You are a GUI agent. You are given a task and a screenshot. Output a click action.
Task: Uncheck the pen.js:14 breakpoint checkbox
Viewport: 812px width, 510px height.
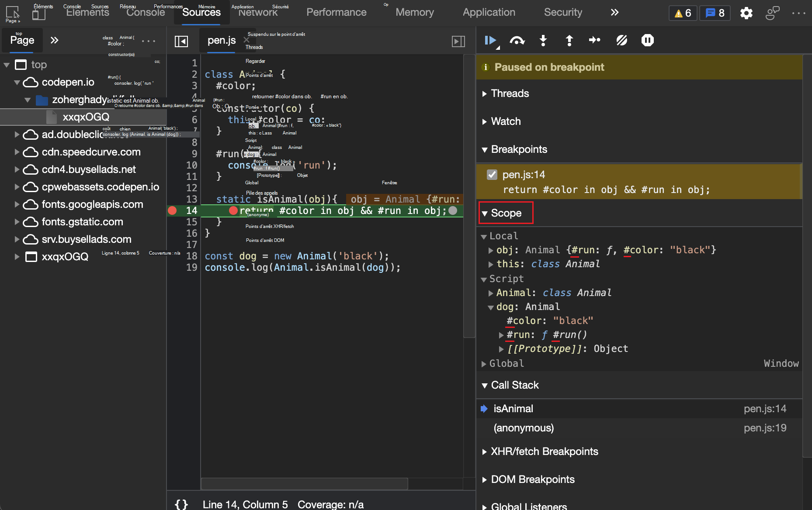[492, 174]
